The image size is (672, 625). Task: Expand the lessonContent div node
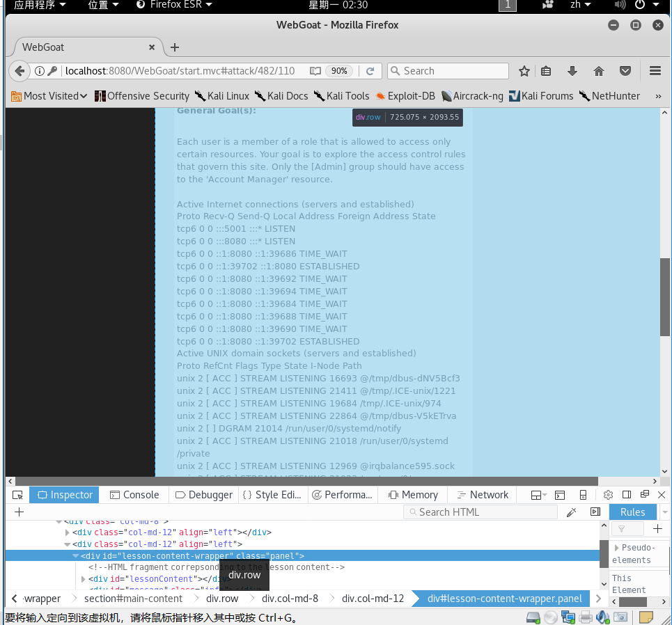coord(83,579)
